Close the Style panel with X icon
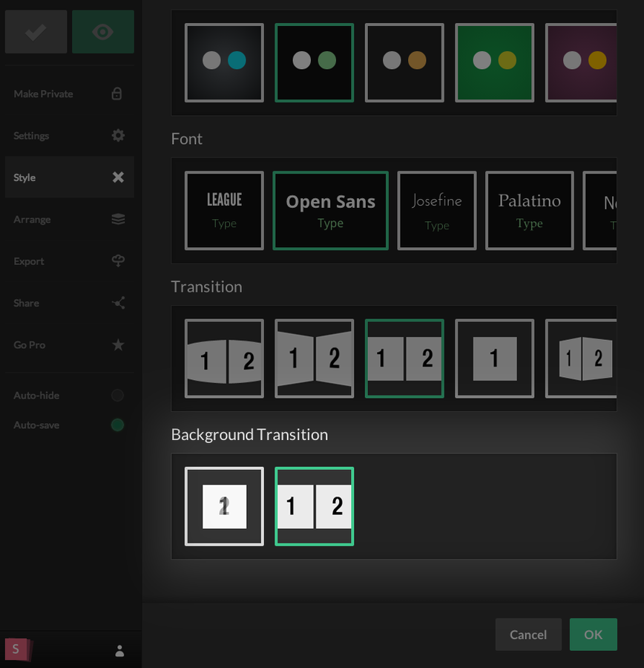 pos(118,177)
